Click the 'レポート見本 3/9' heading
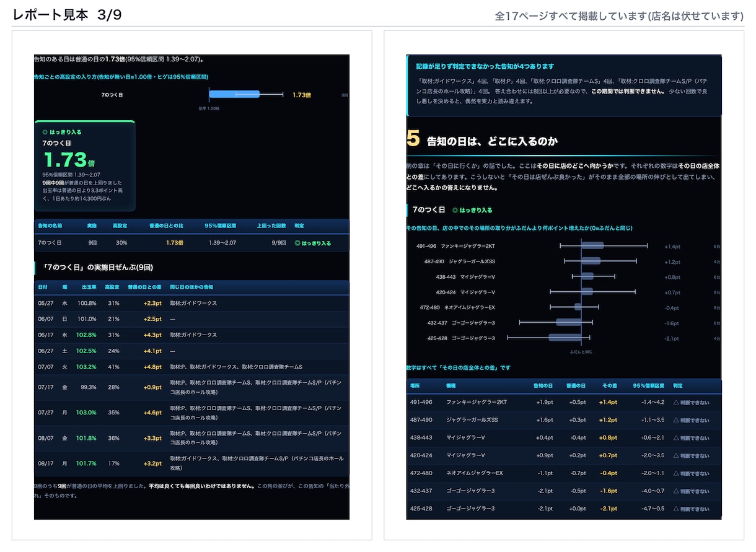Image resolution: width=756 pixels, height=552 pixels. 68,15
